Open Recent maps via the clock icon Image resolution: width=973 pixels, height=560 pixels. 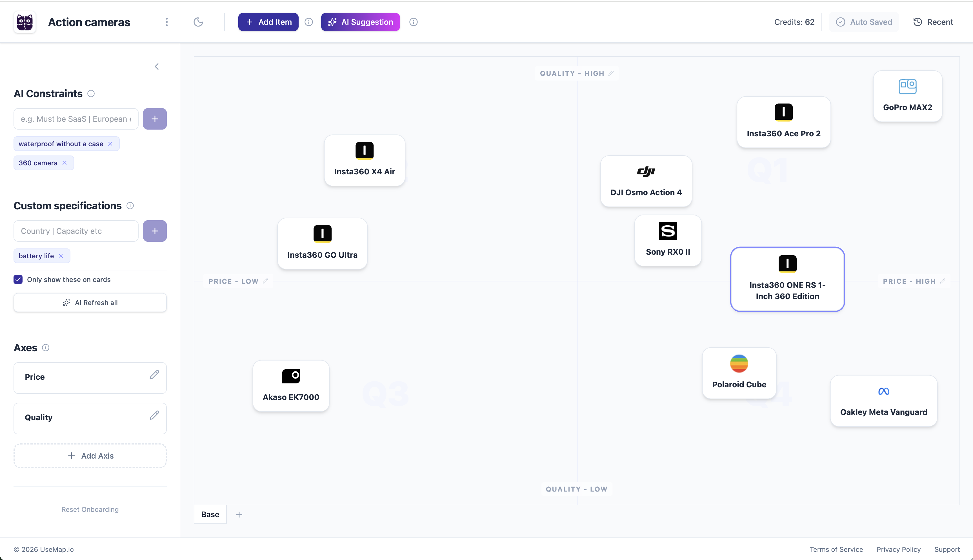pos(918,22)
